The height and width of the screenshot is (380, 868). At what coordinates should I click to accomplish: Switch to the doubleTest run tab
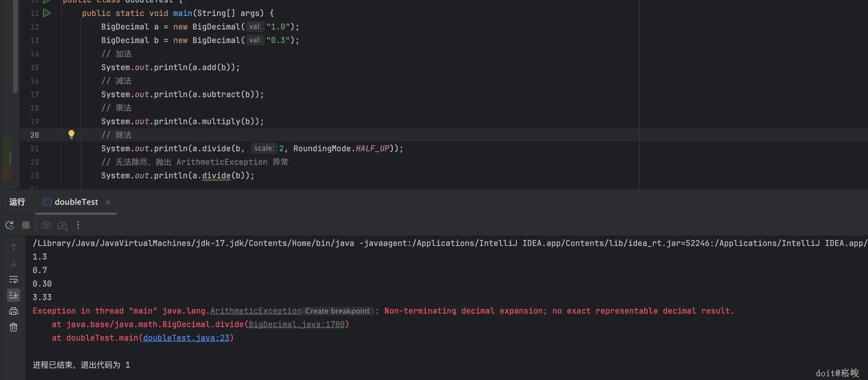click(x=76, y=202)
